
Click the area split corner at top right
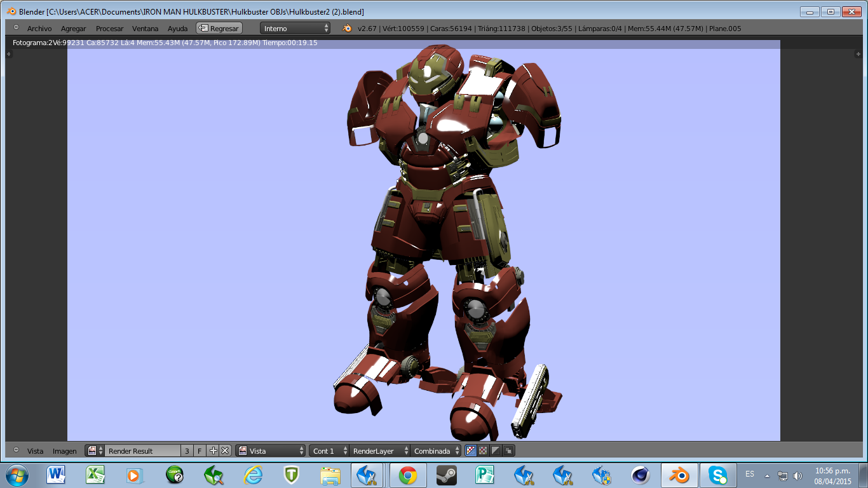click(x=857, y=54)
